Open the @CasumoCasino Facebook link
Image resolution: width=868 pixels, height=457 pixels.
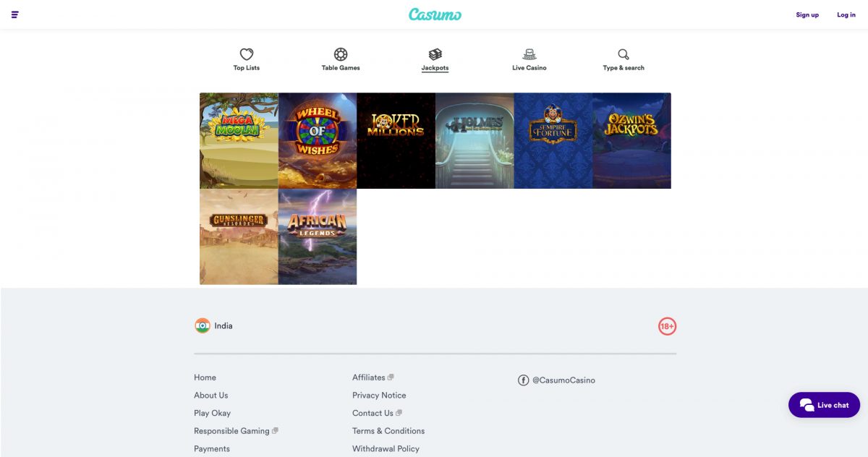click(x=563, y=380)
